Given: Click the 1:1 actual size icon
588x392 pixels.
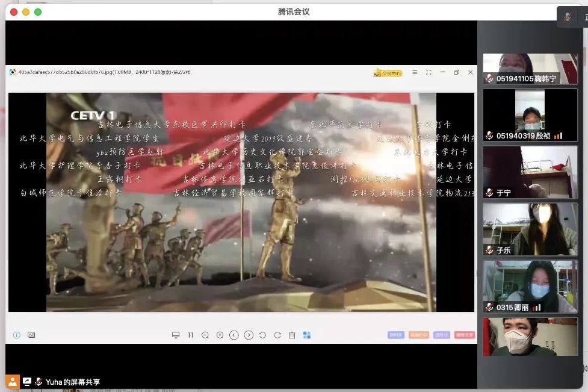Looking at the screenshot, I should click(191, 335).
